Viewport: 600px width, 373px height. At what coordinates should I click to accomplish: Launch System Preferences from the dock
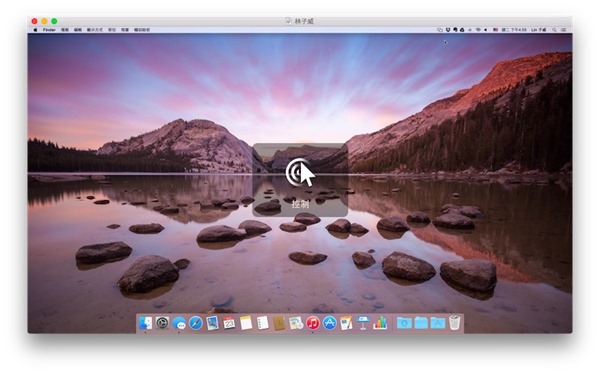(162, 324)
